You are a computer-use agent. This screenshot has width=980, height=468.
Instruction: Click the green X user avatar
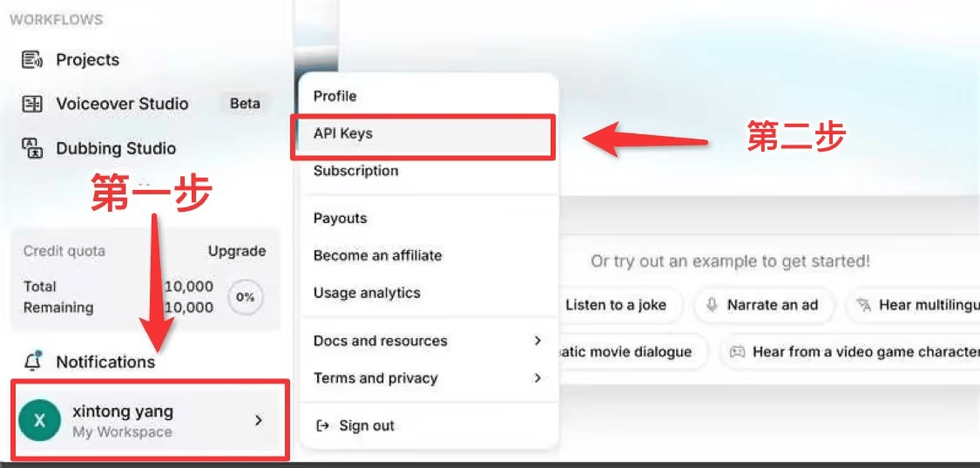click(x=39, y=421)
